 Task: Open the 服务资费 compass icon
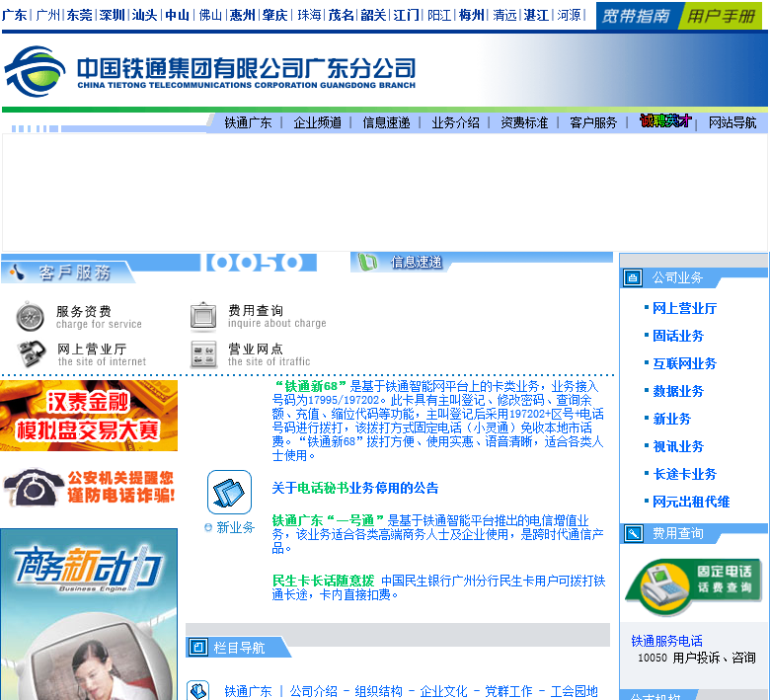click(30, 317)
